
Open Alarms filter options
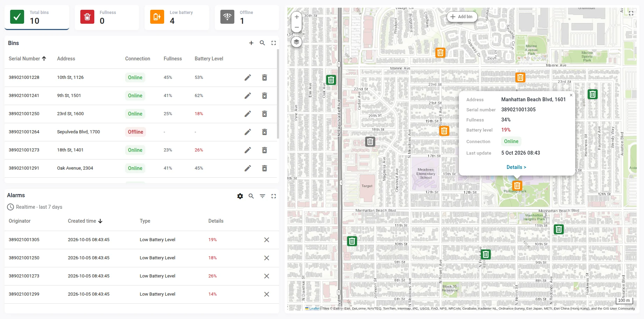point(262,196)
